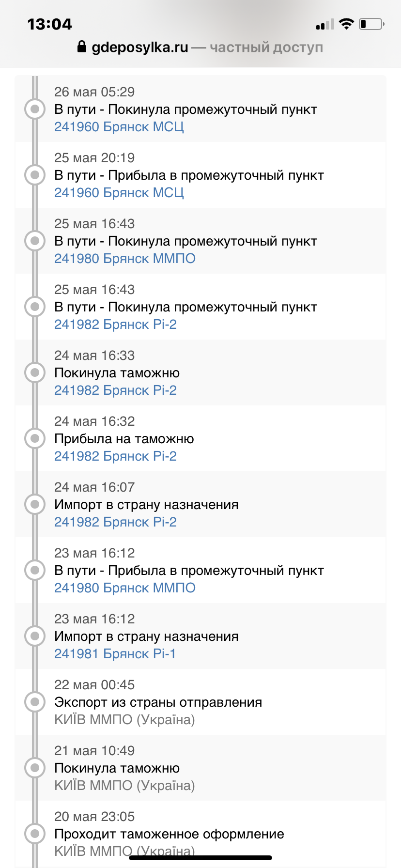Open the 241981 Брянск Pi-1 link
Image resolution: width=401 pixels, height=868 pixels.
click(x=115, y=653)
